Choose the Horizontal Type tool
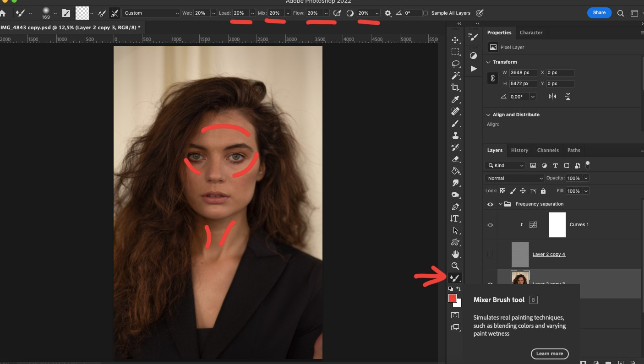 click(455, 218)
